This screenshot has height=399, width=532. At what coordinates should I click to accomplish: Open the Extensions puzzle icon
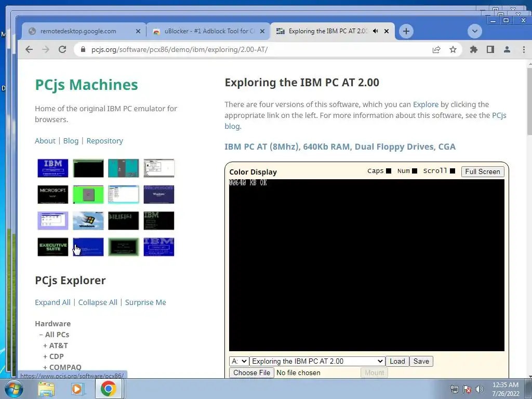click(x=474, y=49)
